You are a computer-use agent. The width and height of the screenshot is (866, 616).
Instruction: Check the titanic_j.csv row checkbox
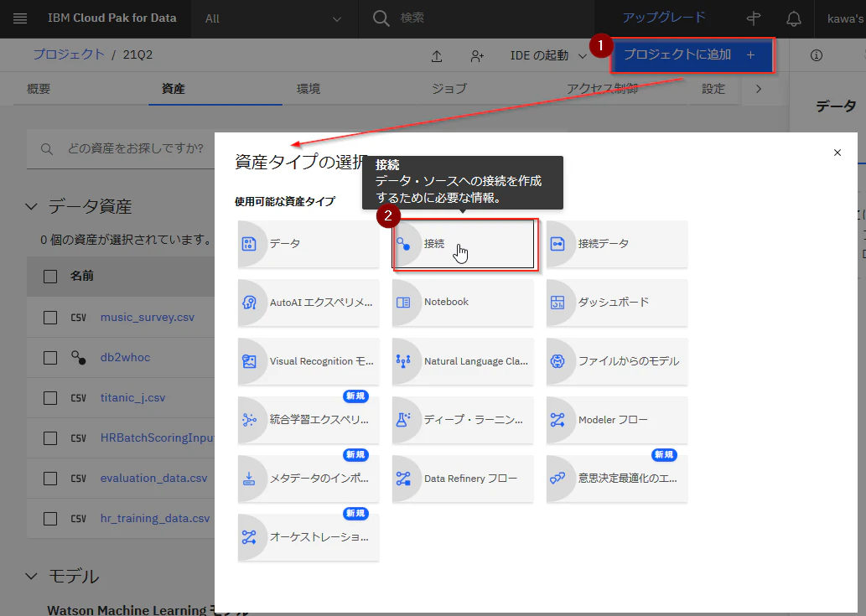(x=50, y=398)
